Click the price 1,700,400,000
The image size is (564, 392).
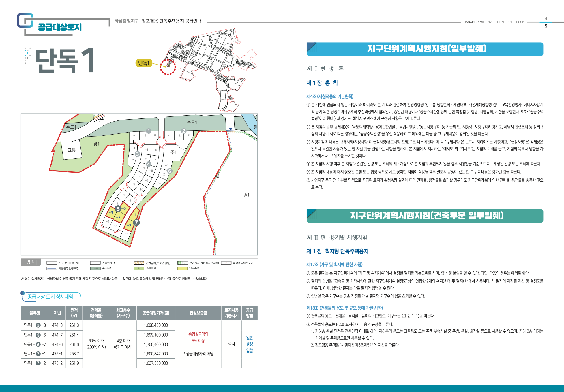(x=156, y=344)
